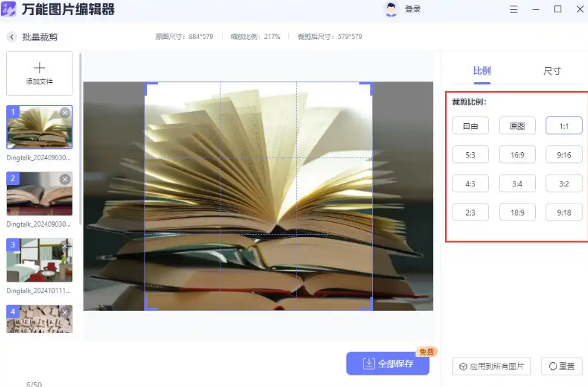588x387 pixels.
Task: Switch to the 比例 tab
Action: 481,71
